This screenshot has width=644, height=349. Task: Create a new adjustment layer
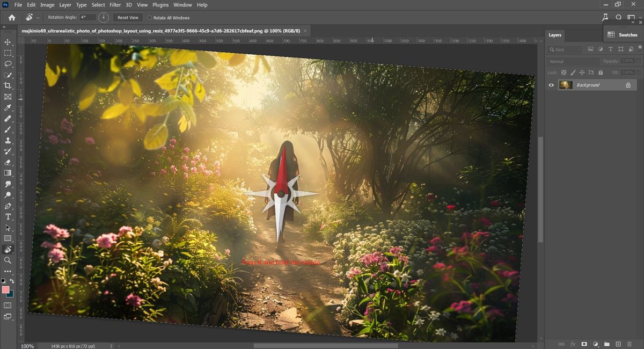pos(595,344)
